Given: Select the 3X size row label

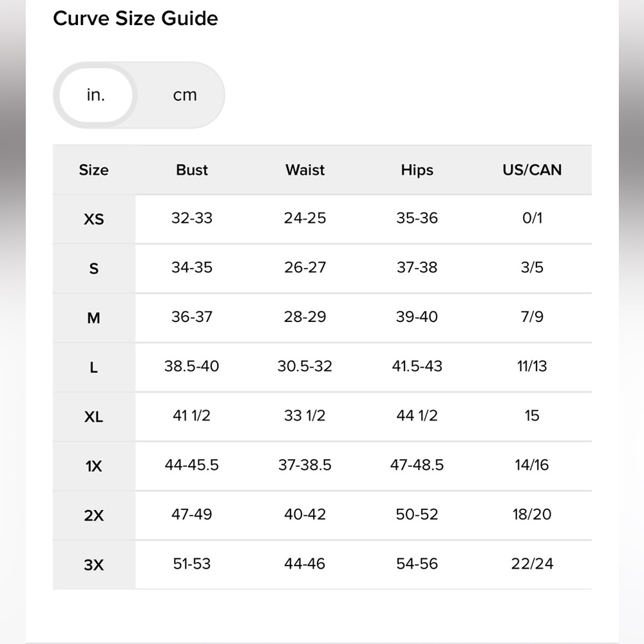Looking at the screenshot, I should (93, 565).
